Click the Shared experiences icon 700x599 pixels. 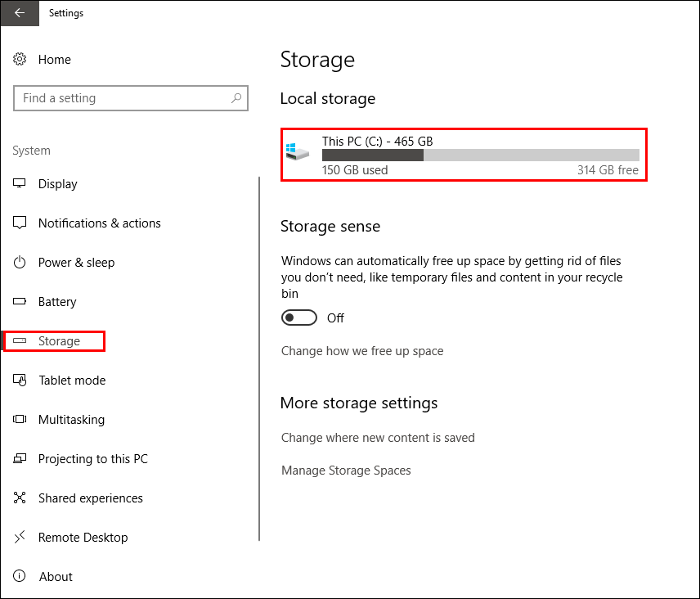[20, 498]
